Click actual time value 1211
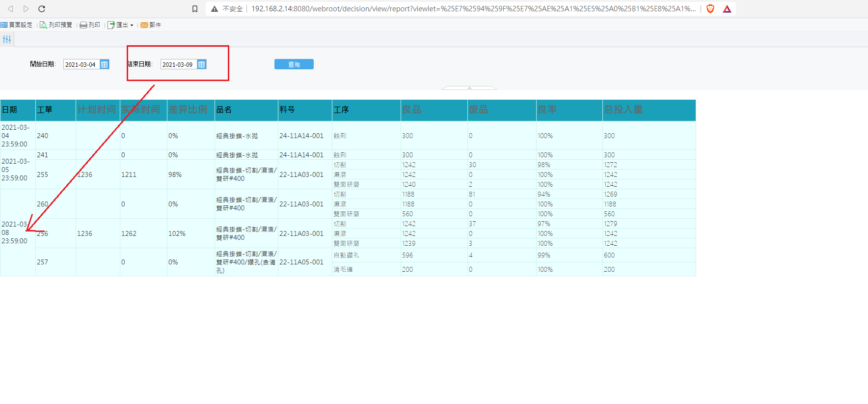 click(143, 174)
